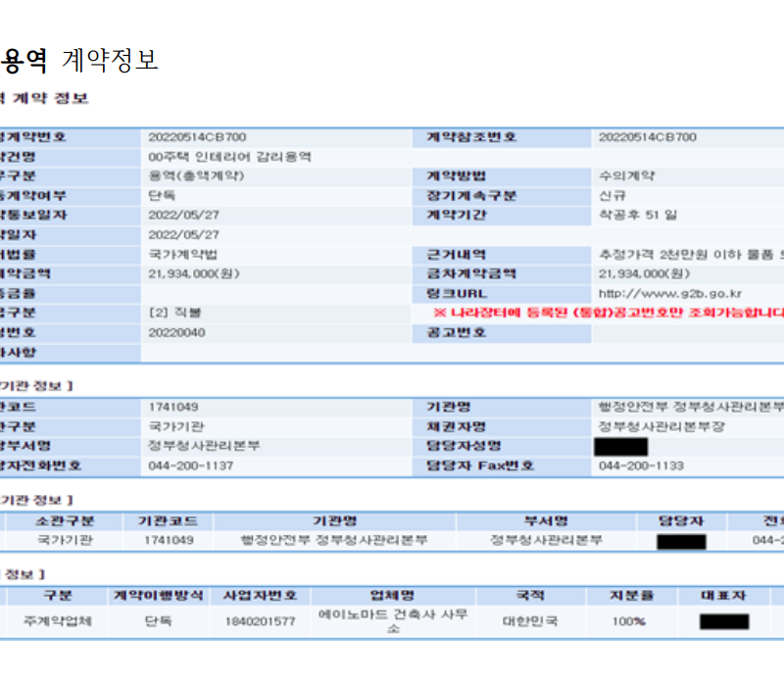Click the [2] 직불 value

[x=174, y=313]
